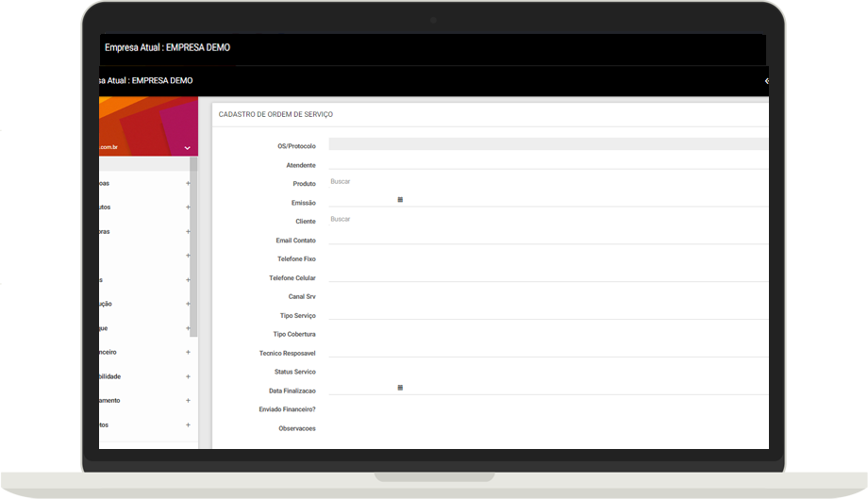Focus the Tecnico Resposavel field
The height and width of the screenshot is (499, 868).
pos(548,351)
